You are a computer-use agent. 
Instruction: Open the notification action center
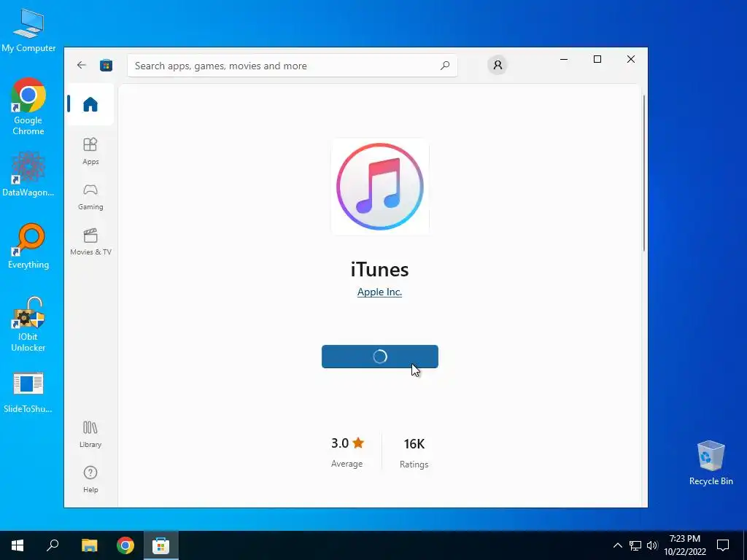point(723,545)
